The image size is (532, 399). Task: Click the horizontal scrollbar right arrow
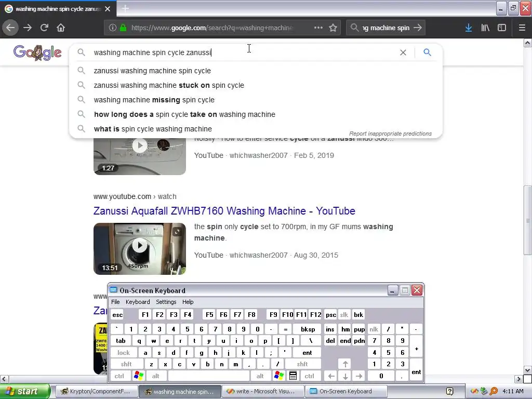pos(518,379)
